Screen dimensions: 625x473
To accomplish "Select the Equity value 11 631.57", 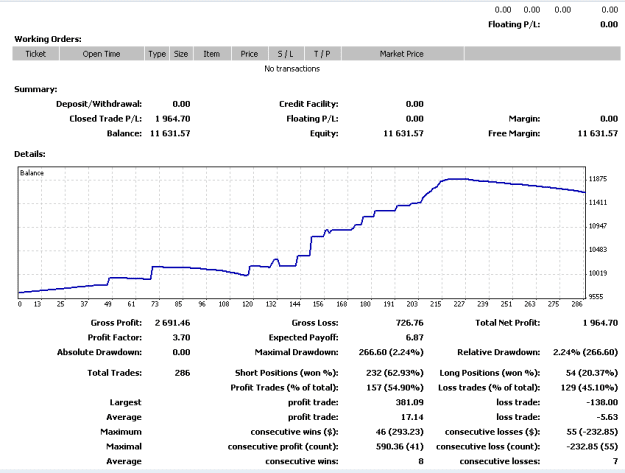I will point(403,133).
